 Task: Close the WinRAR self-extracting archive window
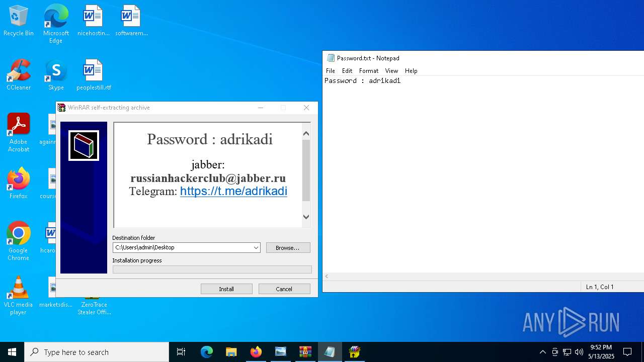[306, 108]
